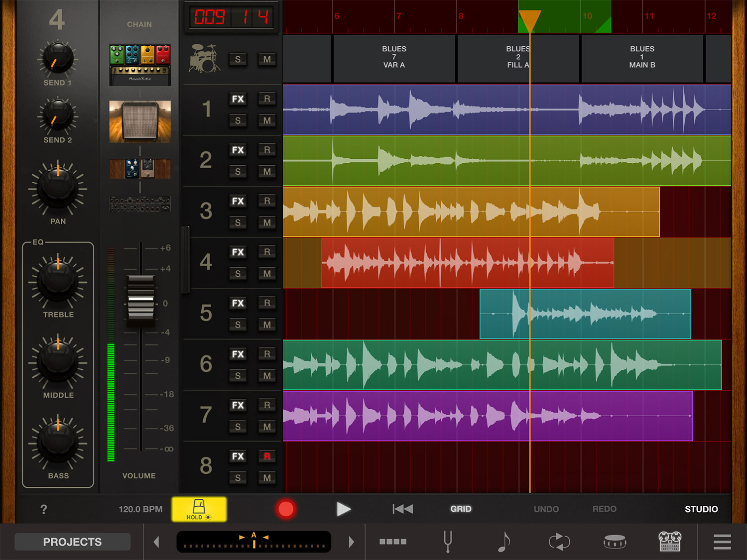747x560 pixels.
Task: Mute track 1 with its M button
Action: pos(267,121)
